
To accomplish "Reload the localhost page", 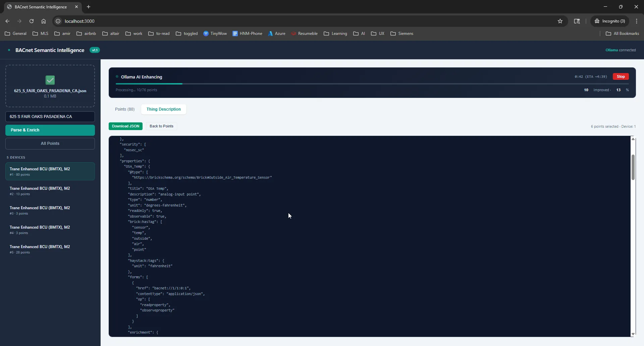I will coord(32,21).
